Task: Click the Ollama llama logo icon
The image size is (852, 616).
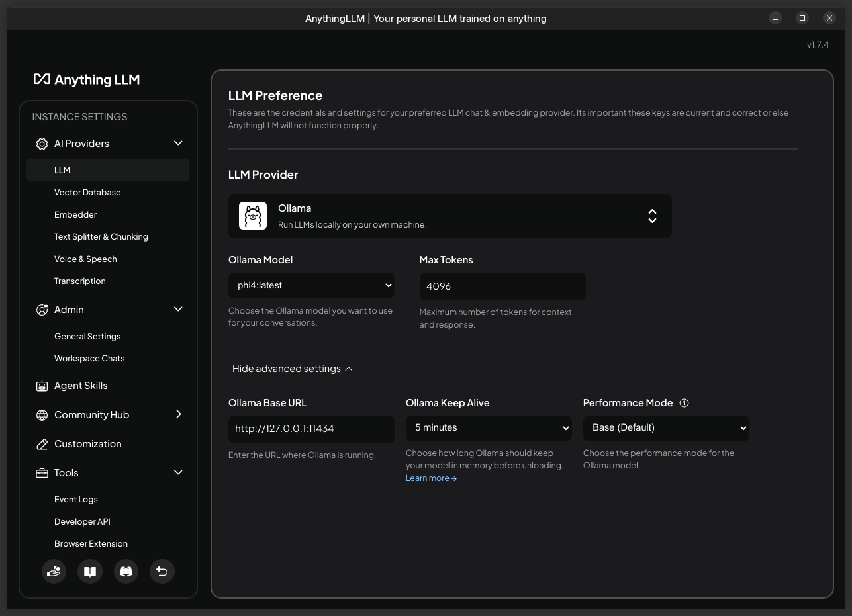Action: [x=253, y=216]
